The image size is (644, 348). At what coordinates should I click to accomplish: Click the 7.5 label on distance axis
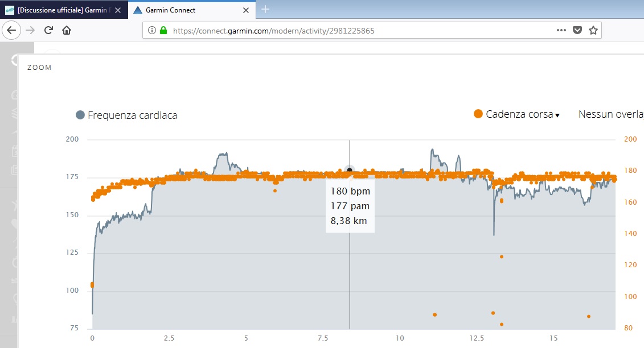pos(323,338)
